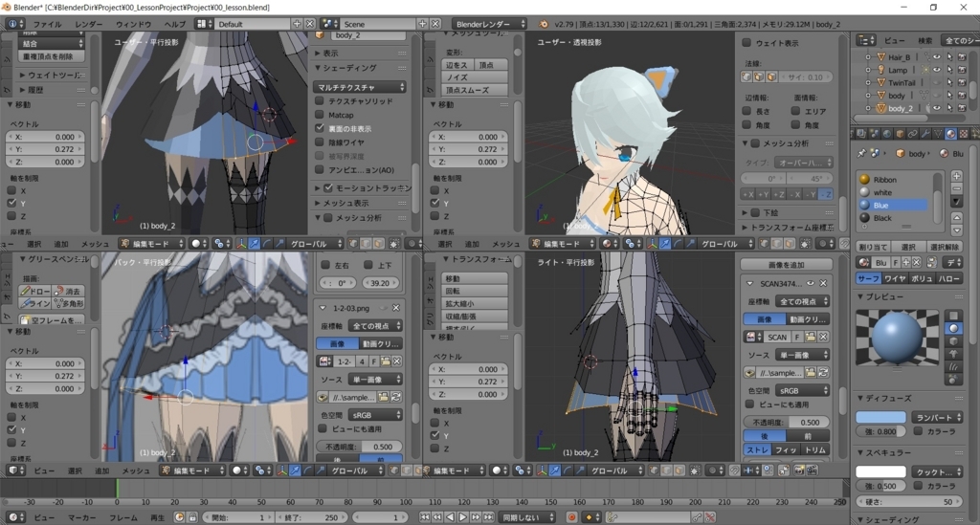This screenshot has width=980, height=525.
Task: Jump to start frame in timeline
Action: coord(425,517)
